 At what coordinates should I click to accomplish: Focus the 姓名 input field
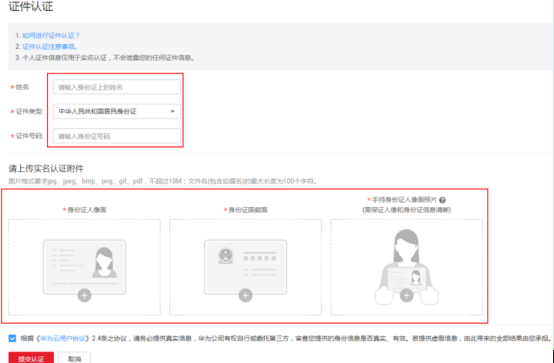tap(117, 87)
